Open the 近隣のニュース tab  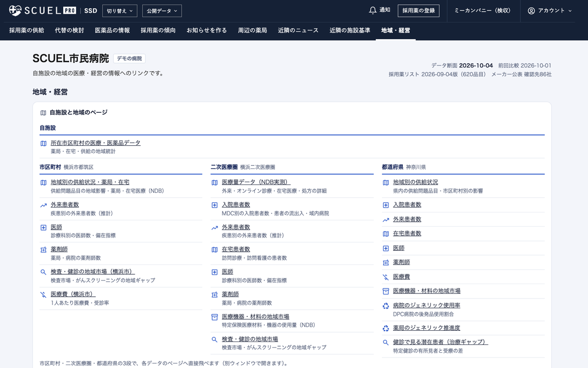tap(298, 30)
